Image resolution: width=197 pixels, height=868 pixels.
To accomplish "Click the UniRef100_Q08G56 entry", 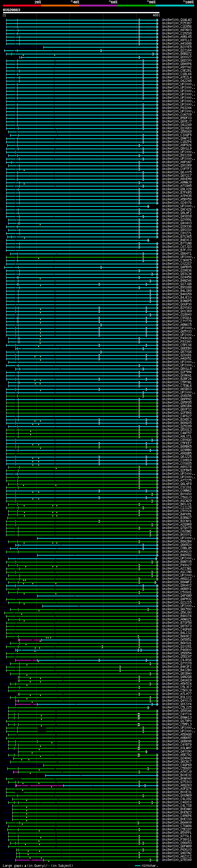I will (177, 396).
